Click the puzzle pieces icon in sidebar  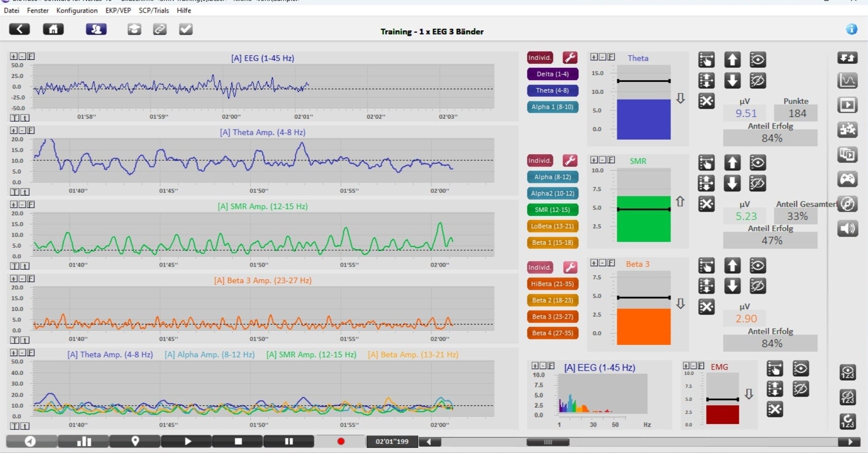tap(847, 130)
